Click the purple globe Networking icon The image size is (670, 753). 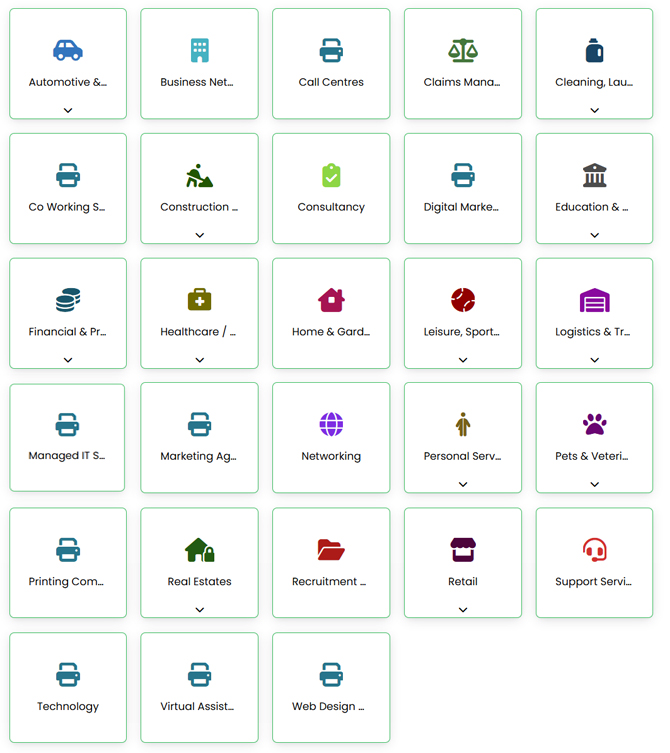331,425
